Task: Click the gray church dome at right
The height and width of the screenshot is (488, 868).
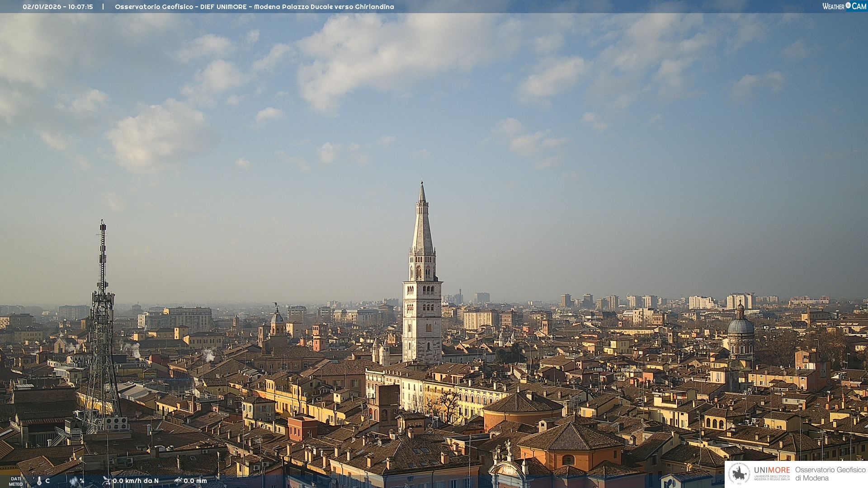Action: [741, 326]
